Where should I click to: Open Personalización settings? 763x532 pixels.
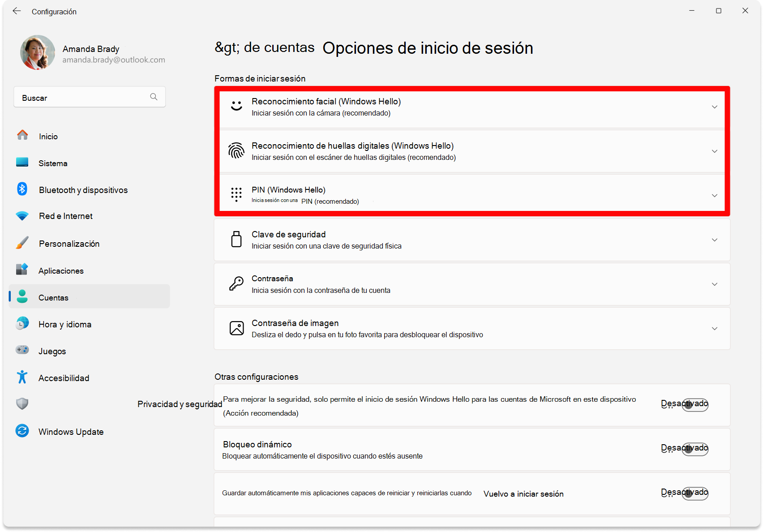pos(69,243)
